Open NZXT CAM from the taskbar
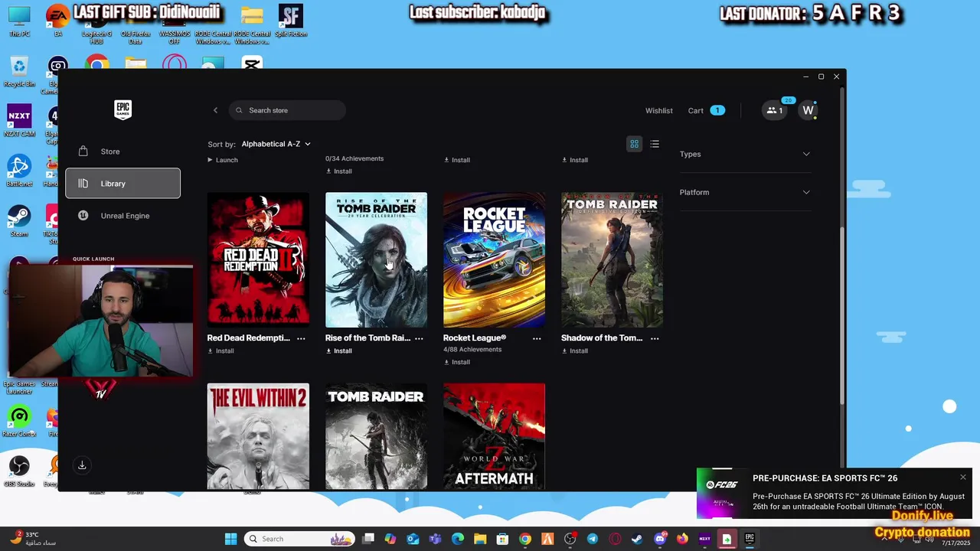Screen dimensions: 980x551 pos(704,539)
